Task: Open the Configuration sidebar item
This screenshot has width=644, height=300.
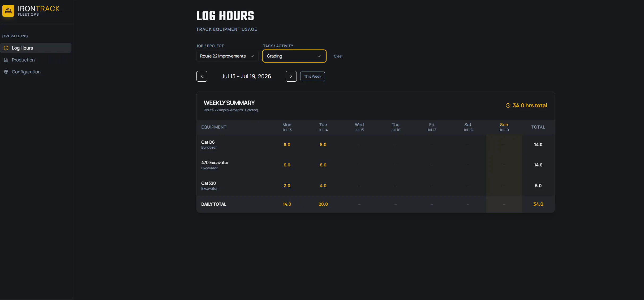Action: [x=36, y=72]
